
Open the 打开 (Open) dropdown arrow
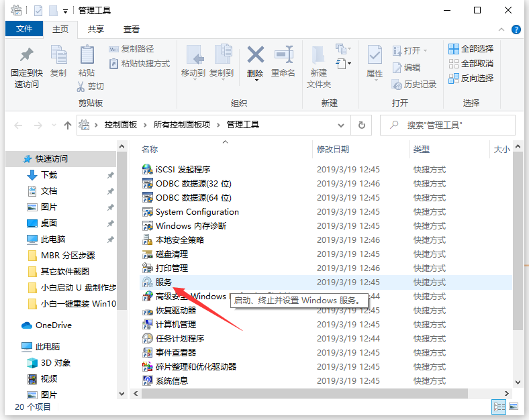point(425,51)
